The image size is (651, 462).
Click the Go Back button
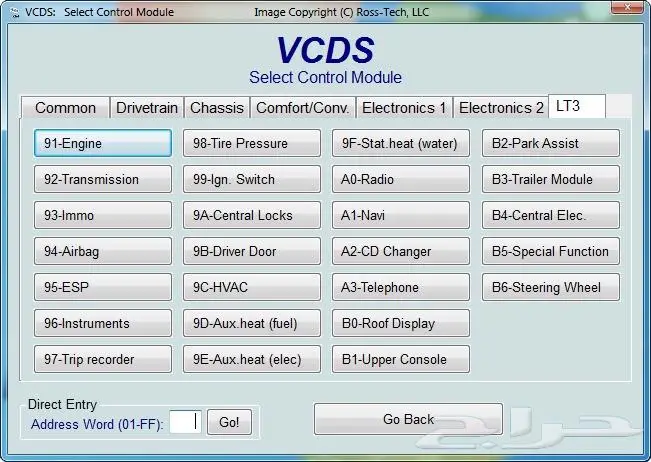click(x=408, y=419)
